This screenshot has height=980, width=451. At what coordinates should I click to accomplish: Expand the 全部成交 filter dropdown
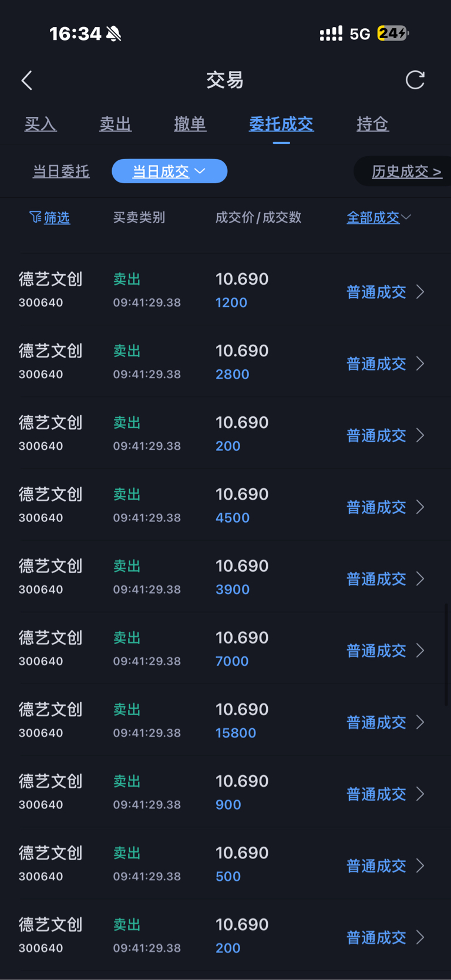click(x=379, y=217)
